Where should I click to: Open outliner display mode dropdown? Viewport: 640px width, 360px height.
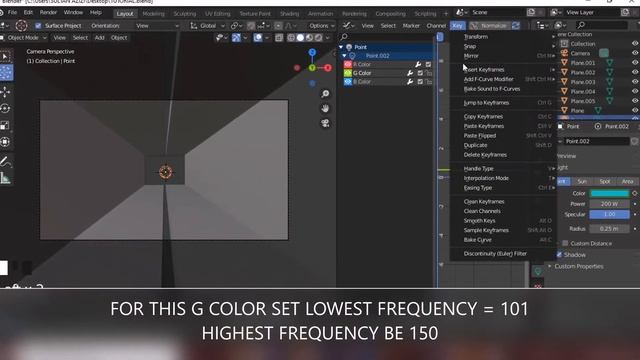click(x=542, y=25)
